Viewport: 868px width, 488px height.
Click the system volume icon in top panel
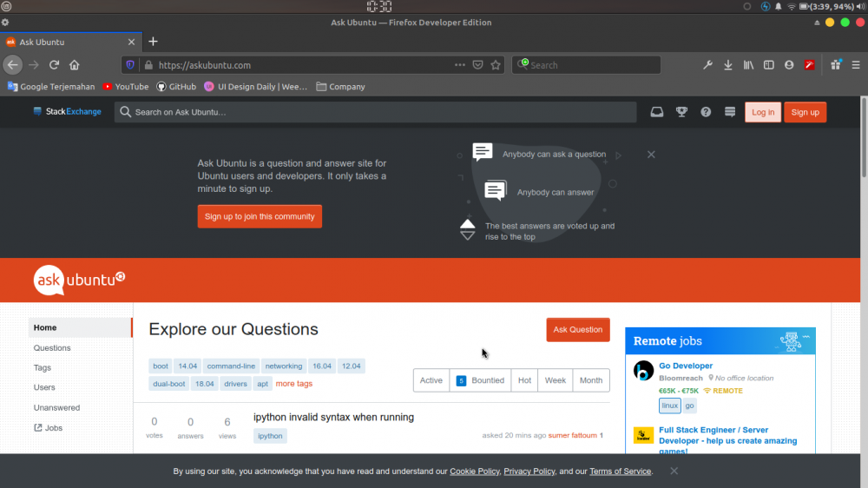coord(860,7)
